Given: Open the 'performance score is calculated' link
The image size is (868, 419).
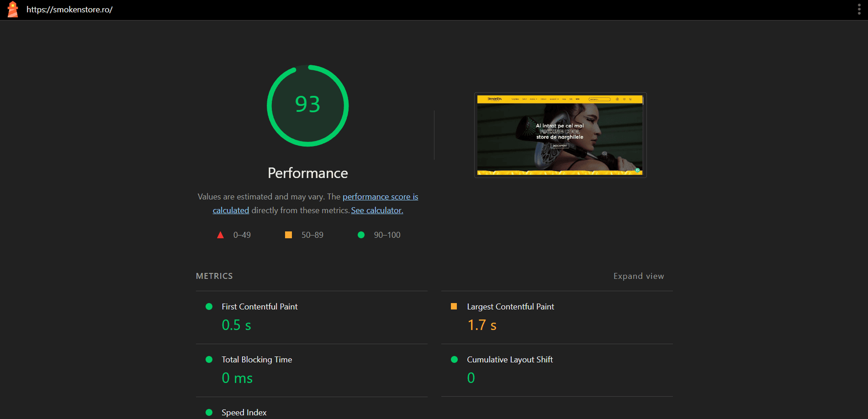Looking at the screenshot, I should pos(380,197).
